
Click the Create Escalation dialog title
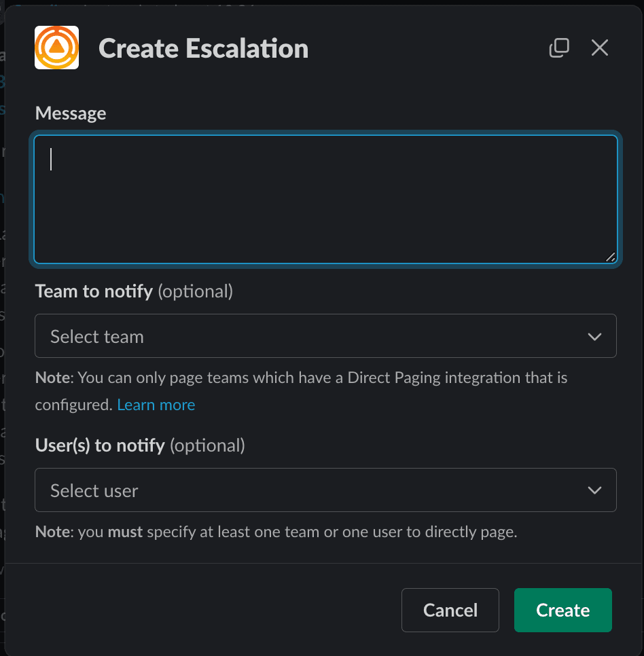tap(203, 48)
